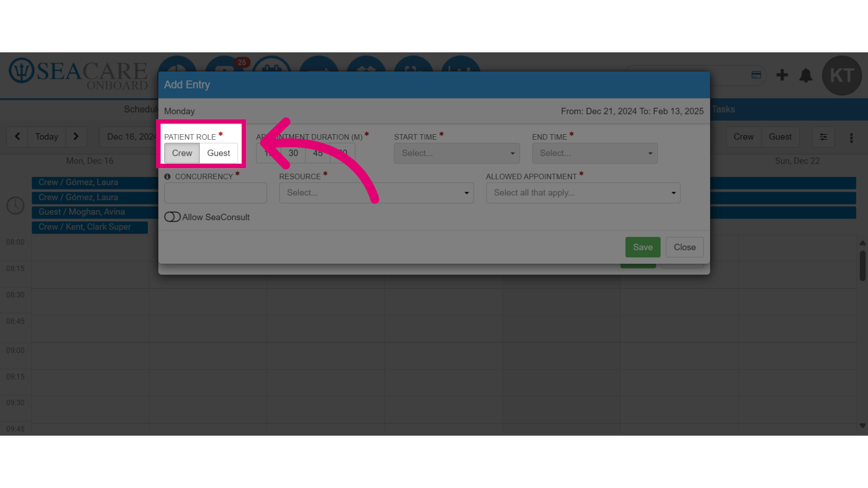Click the 08:00 slot on Monday
Screen dimensions: 868x488
click(x=90, y=248)
